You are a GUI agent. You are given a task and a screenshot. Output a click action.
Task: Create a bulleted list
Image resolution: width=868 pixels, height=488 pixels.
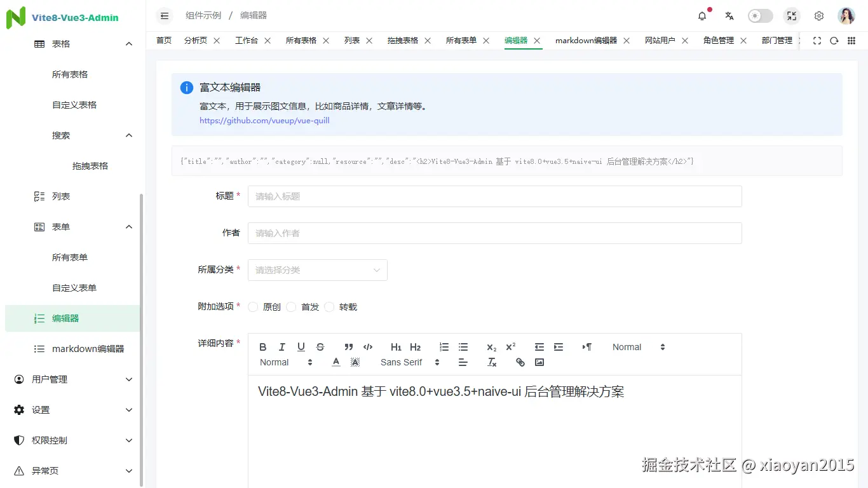tap(463, 347)
